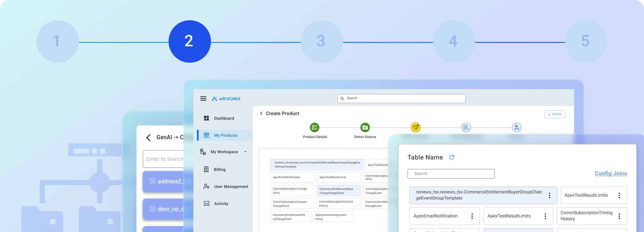
Task: Open kebab on ApexTestResultLimits next to ApexEmailNotification
Action: (545, 216)
